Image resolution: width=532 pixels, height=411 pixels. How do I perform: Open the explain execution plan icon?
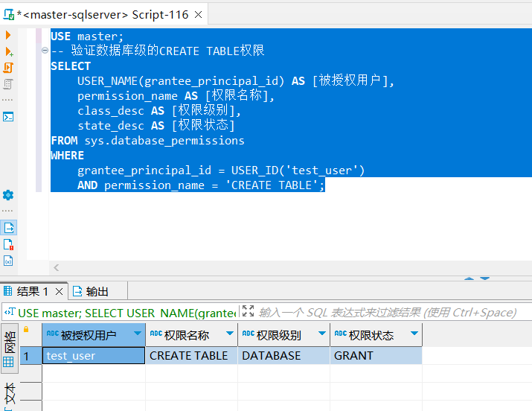click(x=8, y=84)
